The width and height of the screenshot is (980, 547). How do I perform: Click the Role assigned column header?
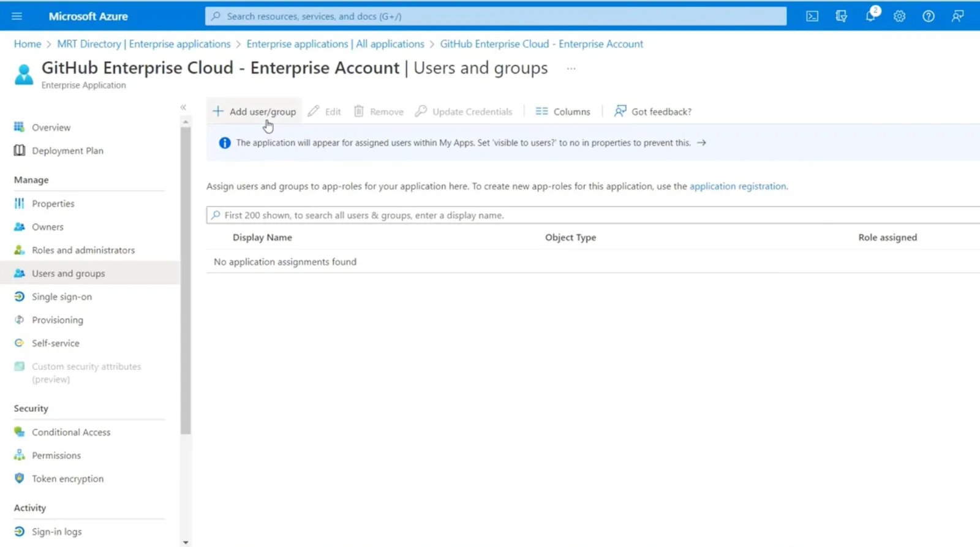888,237
